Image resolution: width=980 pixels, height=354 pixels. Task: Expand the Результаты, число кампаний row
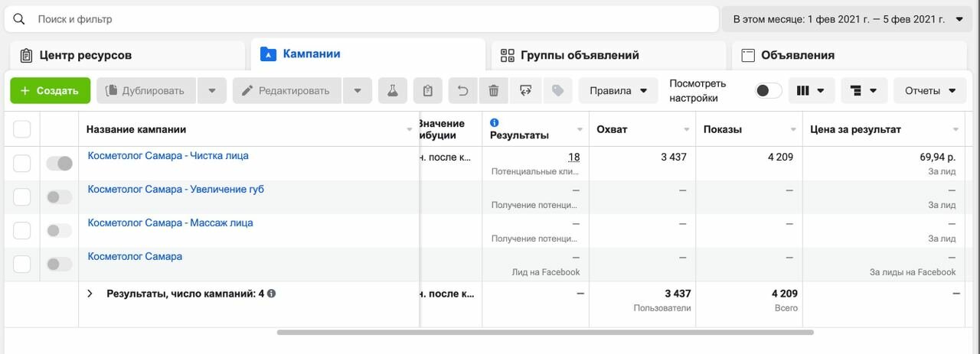coord(90,294)
